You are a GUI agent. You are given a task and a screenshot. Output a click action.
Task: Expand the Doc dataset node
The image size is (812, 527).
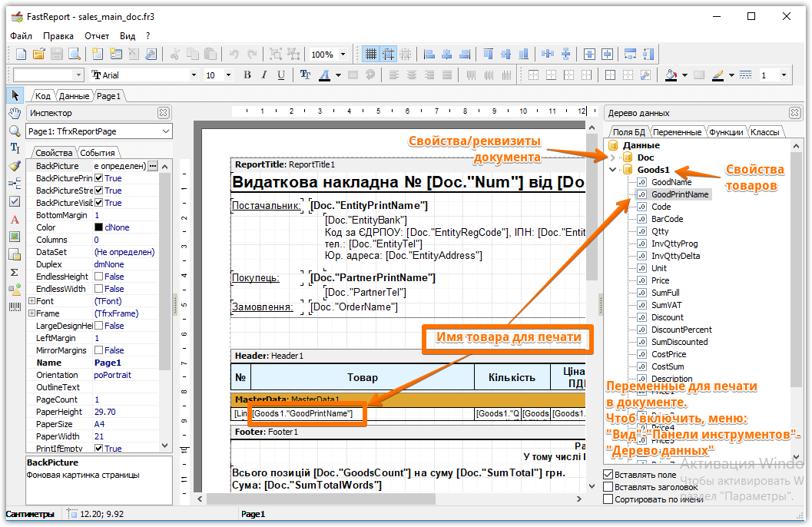click(612, 157)
